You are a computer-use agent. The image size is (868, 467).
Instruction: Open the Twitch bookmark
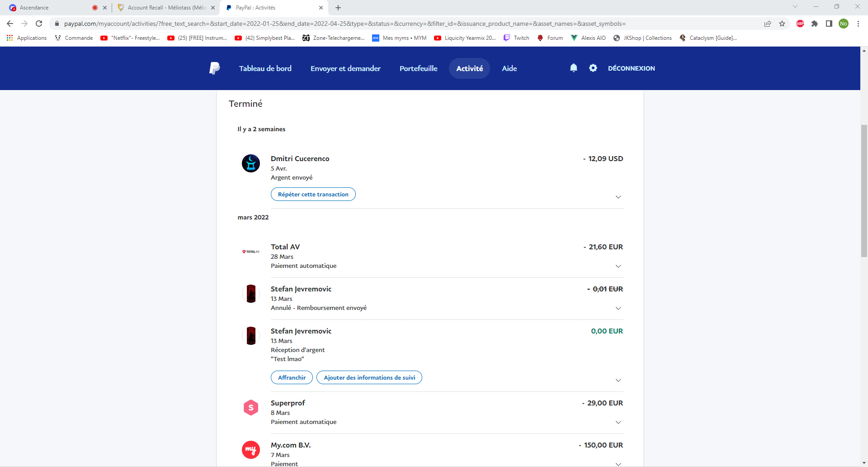click(516, 38)
